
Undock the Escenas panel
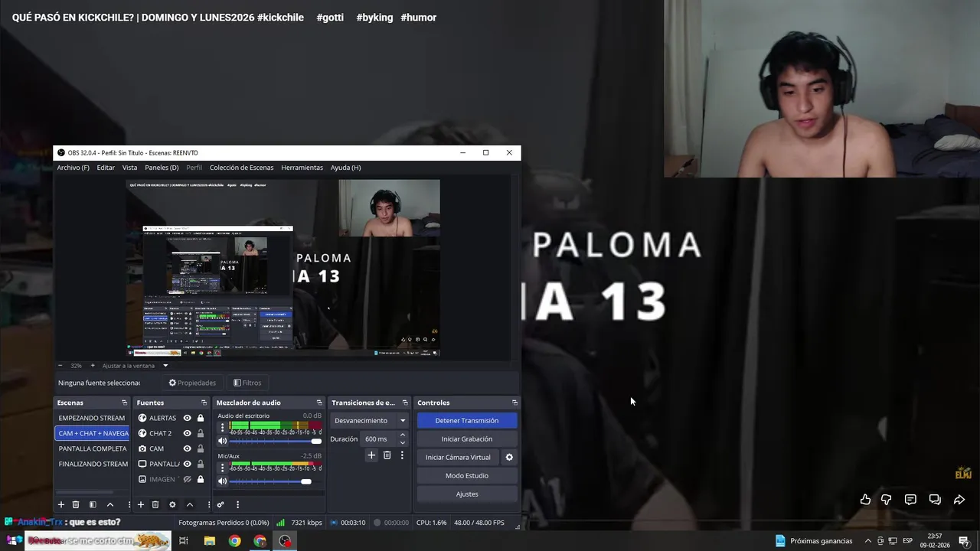click(x=124, y=403)
